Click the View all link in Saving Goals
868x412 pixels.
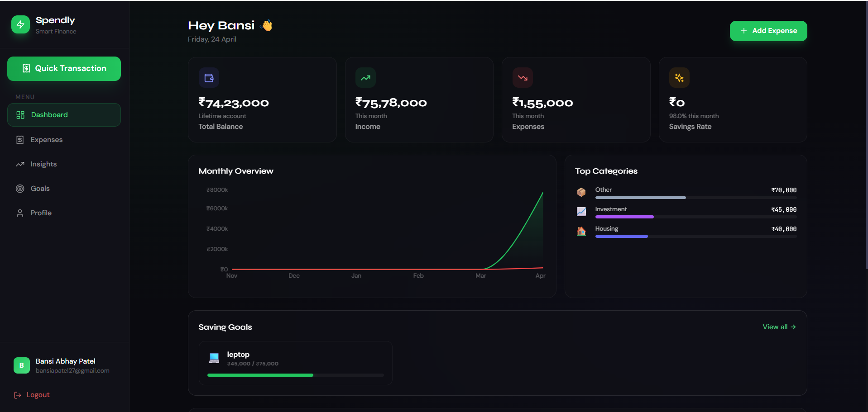click(778, 327)
